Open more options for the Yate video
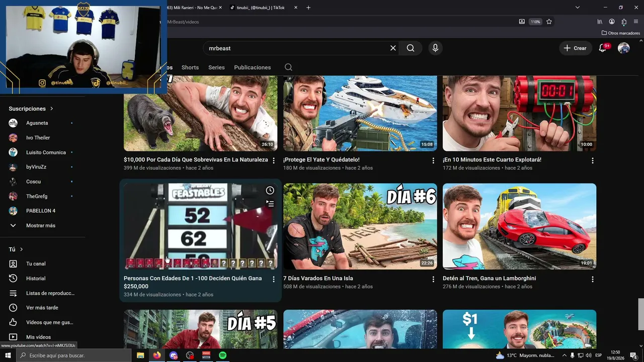This screenshot has width=644, height=362. click(433, 160)
